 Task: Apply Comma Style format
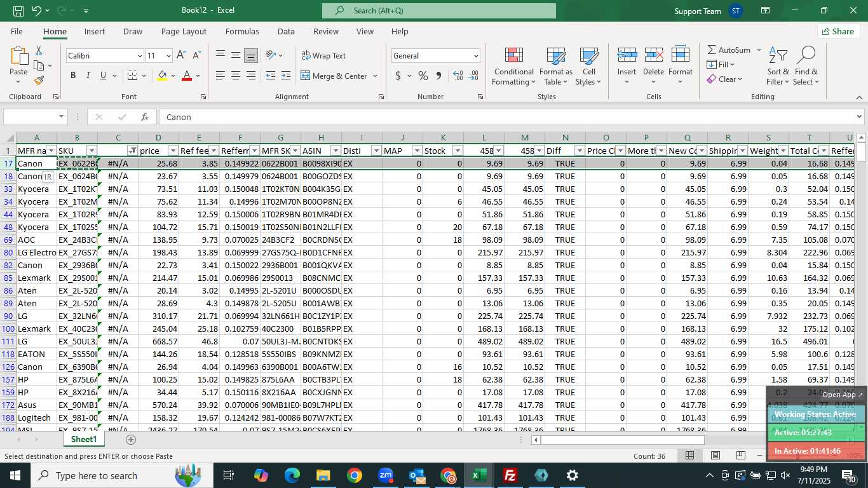pyautogui.click(x=438, y=76)
